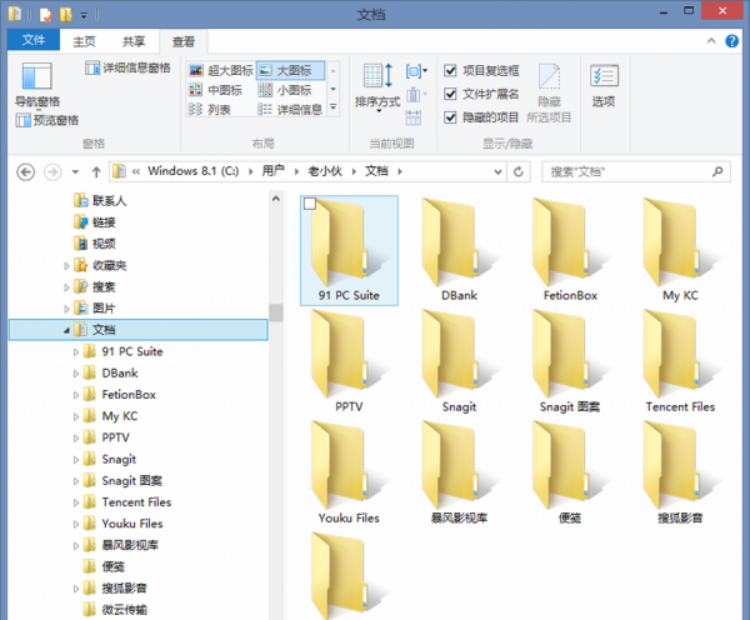This screenshot has height=620, width=750.
Task: Uncheck the item check boxes (项目复选框) option
Action: click(x=451, y=71)
